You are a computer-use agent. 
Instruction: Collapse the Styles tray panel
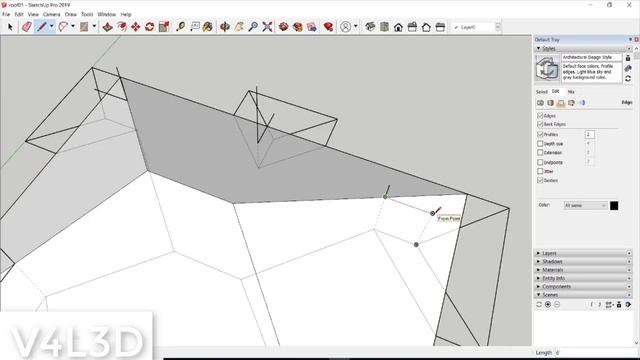(583, 49)
